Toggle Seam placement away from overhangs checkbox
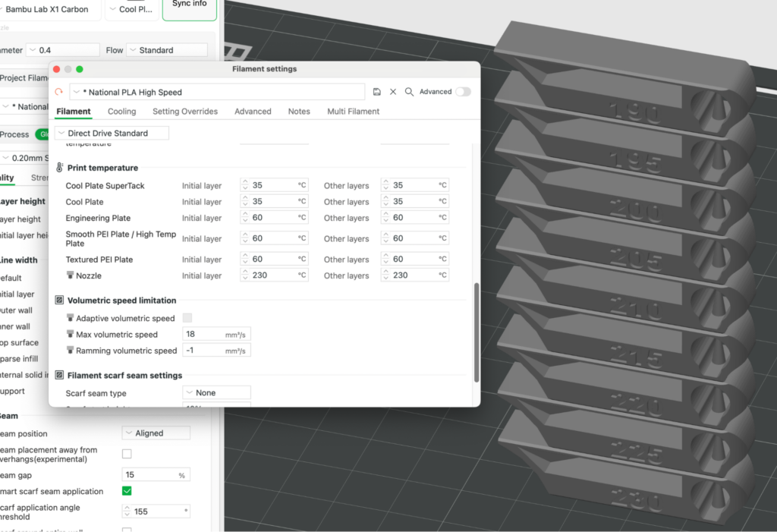 coord(127,454)
